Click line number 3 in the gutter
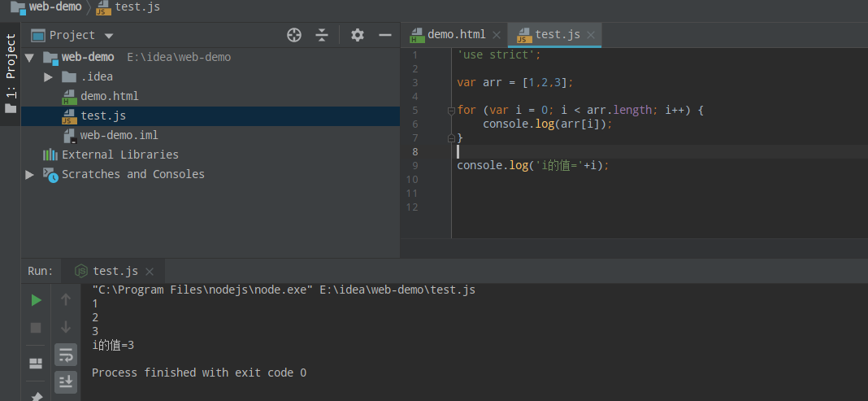 414,82
